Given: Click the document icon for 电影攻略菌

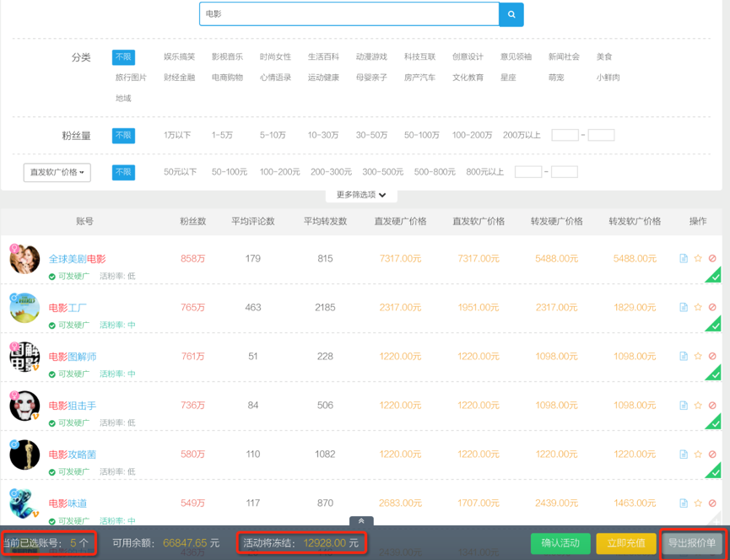Looking at the screenshot, I should coord(684,455).
